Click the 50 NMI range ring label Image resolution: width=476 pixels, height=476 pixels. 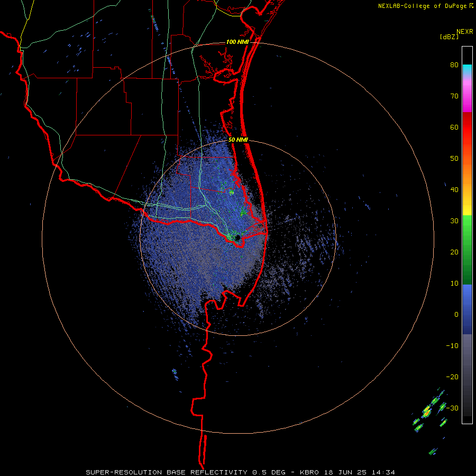(x=239, y=140)
